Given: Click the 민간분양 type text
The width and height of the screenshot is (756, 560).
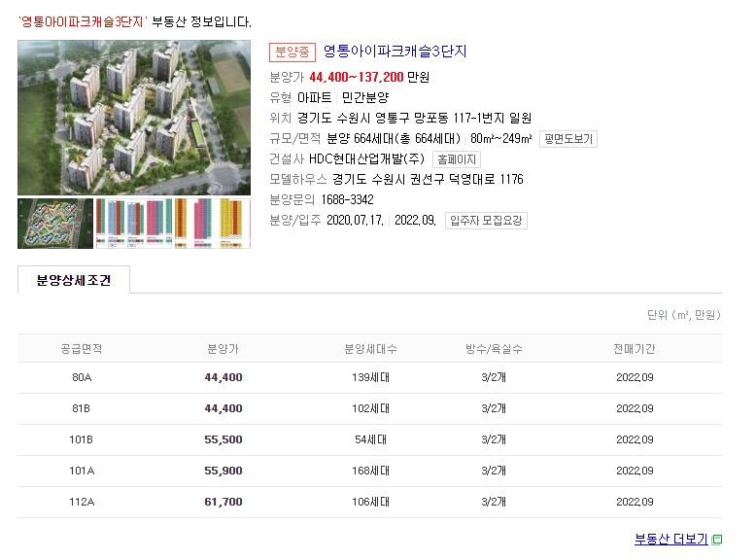Looking at the screenshot, I should click(365, 98).
